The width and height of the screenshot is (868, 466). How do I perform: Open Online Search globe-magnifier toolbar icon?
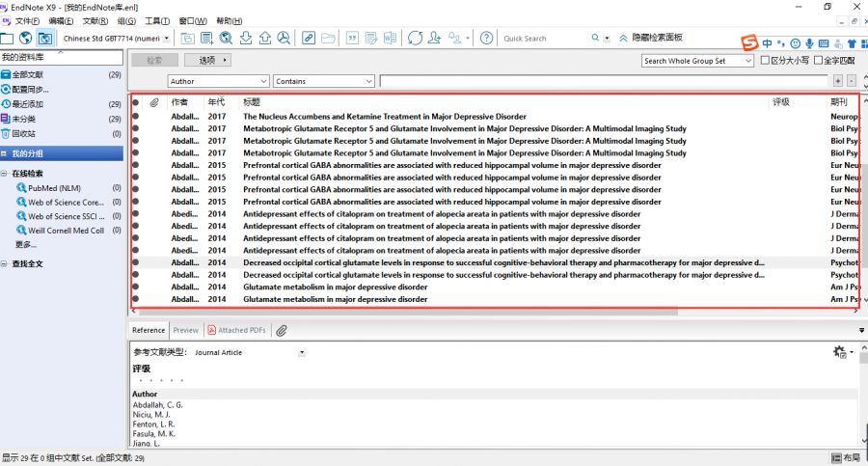point(226,39)
